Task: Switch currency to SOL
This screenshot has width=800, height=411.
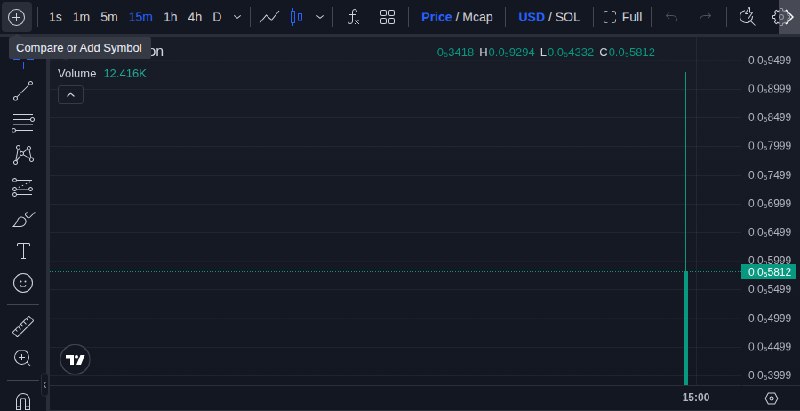Action: (x=567, y=17)
